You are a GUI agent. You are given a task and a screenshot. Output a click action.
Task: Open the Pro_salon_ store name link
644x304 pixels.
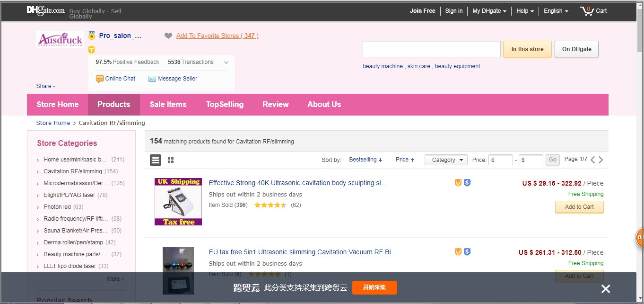[120, 36]
